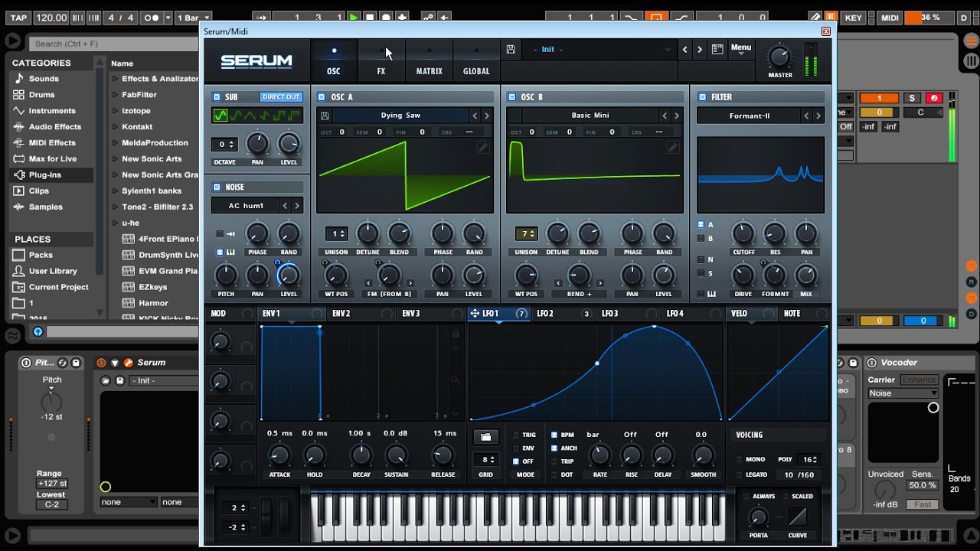The height and width of the screenshot is (551, 980).
Task: Click the MIDI map mode button
Action: [890, 17]
